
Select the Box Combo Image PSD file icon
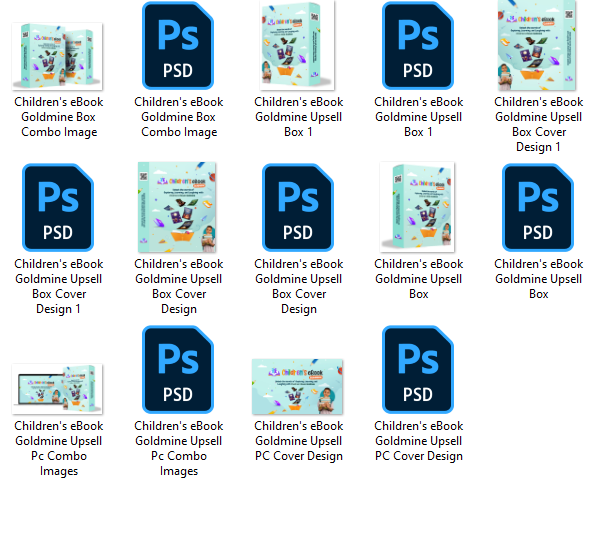pyautogui.click(x=178, y=45)
